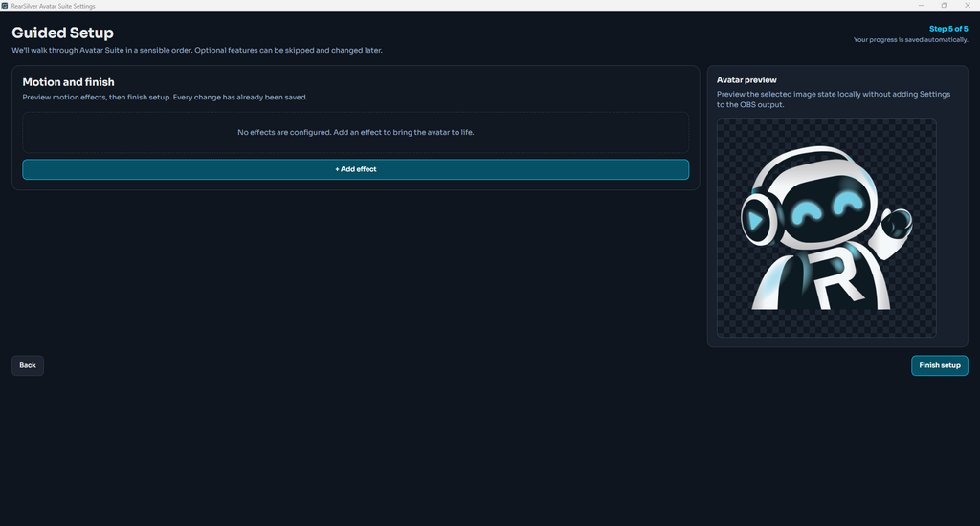Screen dimensions: 980x526
Task: Click 'No effects are configured' message
Action: (356, 132)
